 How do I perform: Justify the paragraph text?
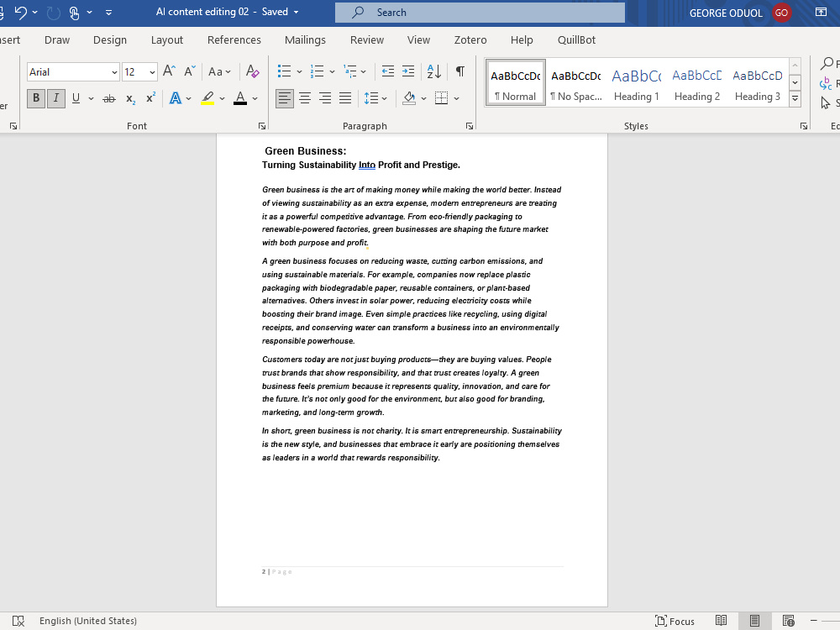click(x=345, y=98)
